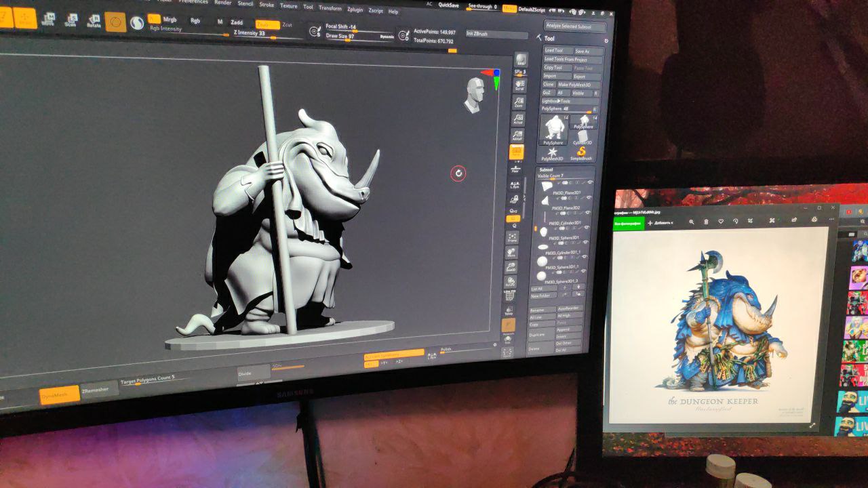Select the SimpleBrush tool icon
This screenshot has height=488, width=868.
(581, 154)
